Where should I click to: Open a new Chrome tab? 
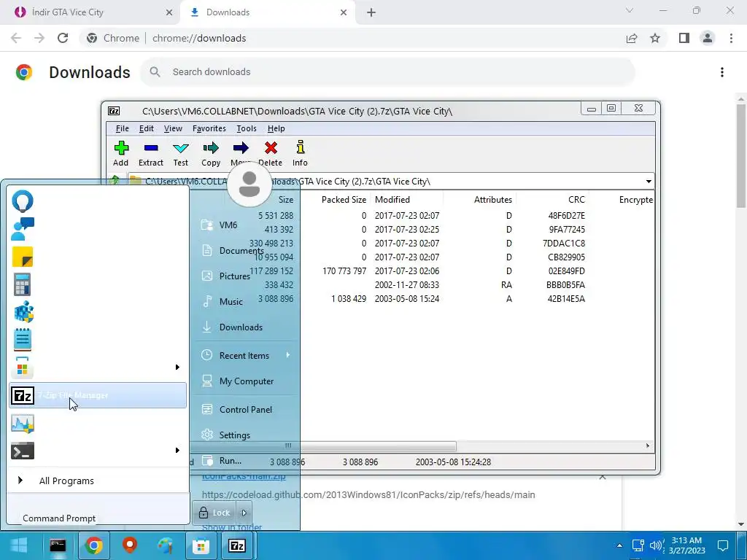click(371, 12)
